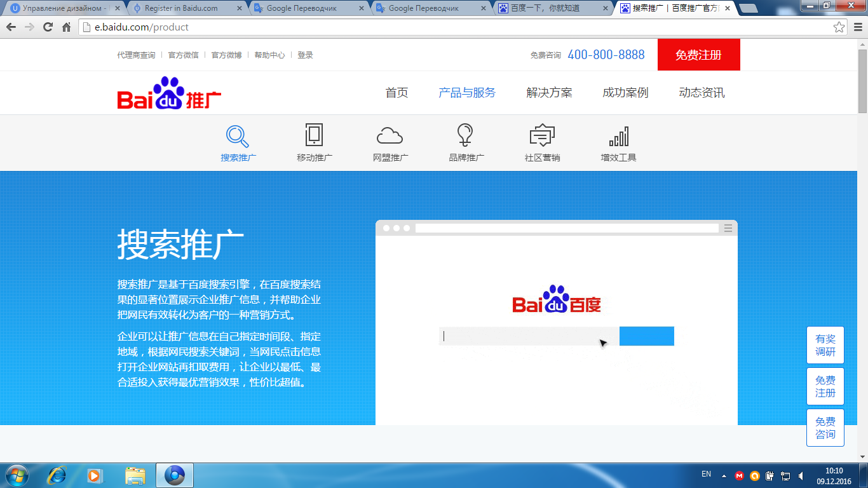Click the Baidu 推广 logo
The width and height of the screenshot is (868, 488).
pos(169,93)
